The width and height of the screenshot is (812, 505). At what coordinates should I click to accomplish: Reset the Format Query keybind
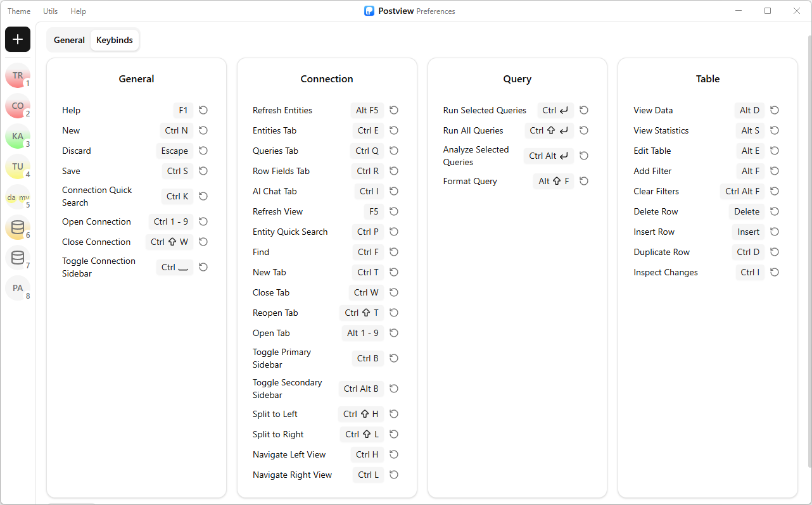pos(584,181)
